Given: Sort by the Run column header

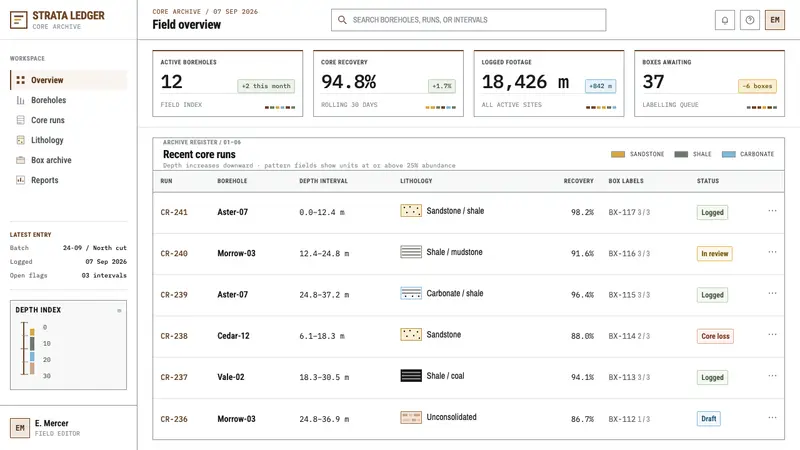Looking at the screenshot, I should [166, 181].
